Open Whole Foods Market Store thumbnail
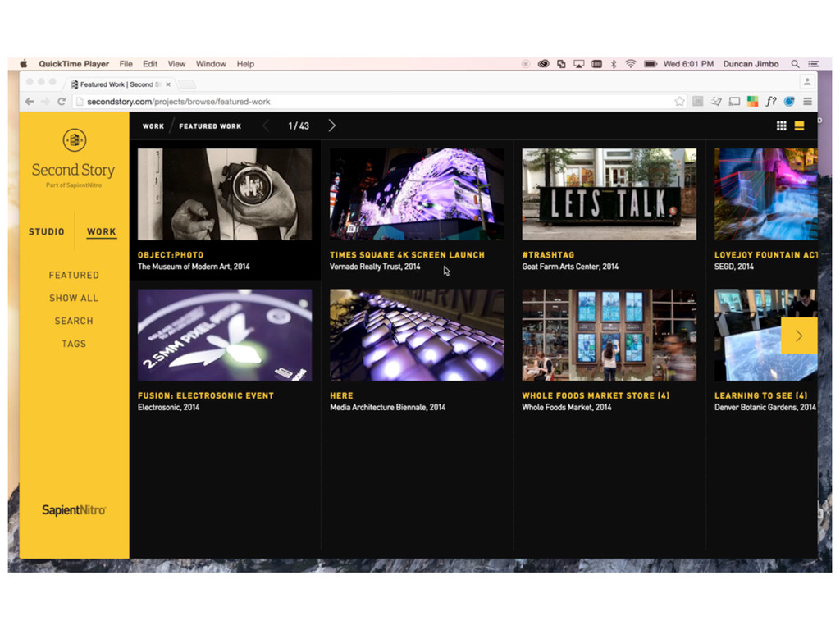 click(x=609, y=336)
